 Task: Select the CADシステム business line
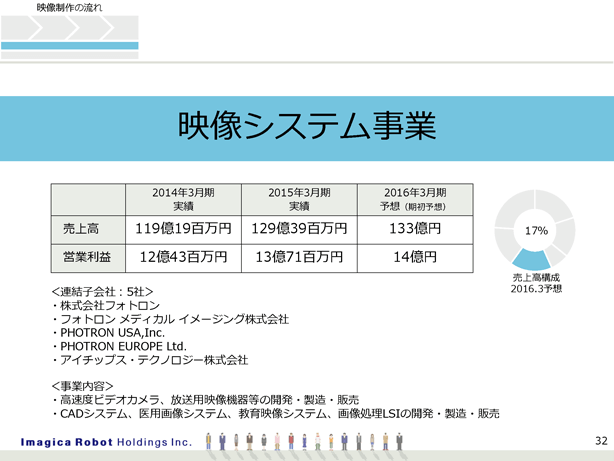click(x=276, y=414)
